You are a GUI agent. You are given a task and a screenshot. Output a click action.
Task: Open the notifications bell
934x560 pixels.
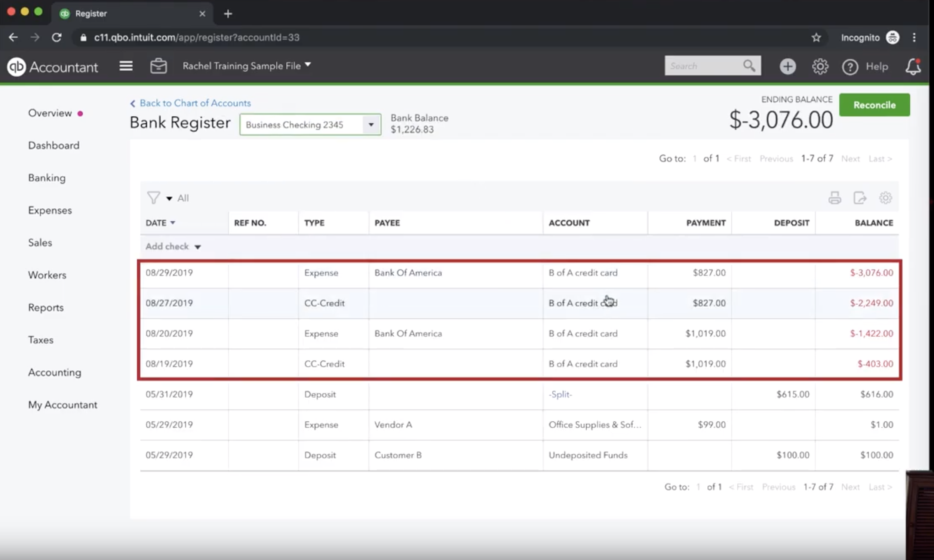(x=913, y=67)
